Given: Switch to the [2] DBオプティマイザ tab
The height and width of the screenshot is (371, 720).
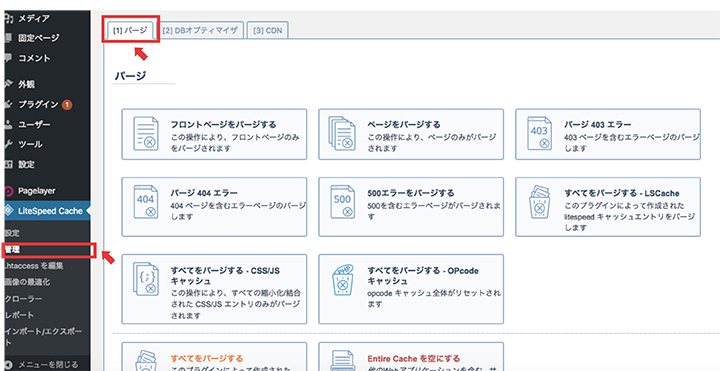Looking at the screenshot, I should point(200,31).
